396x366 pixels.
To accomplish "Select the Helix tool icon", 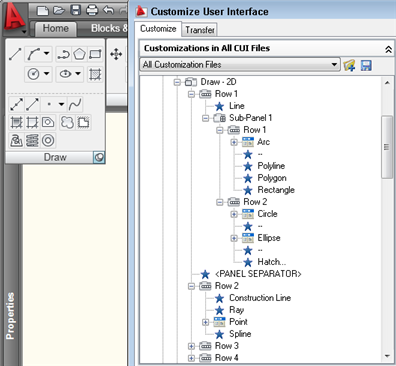I will coord(32,141).
